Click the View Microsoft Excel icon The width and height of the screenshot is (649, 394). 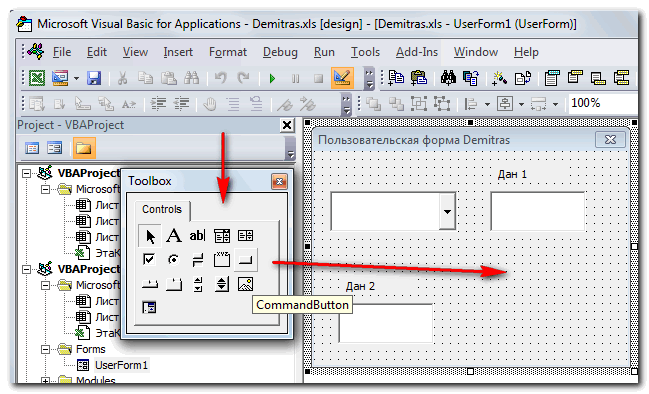point(36,78)
